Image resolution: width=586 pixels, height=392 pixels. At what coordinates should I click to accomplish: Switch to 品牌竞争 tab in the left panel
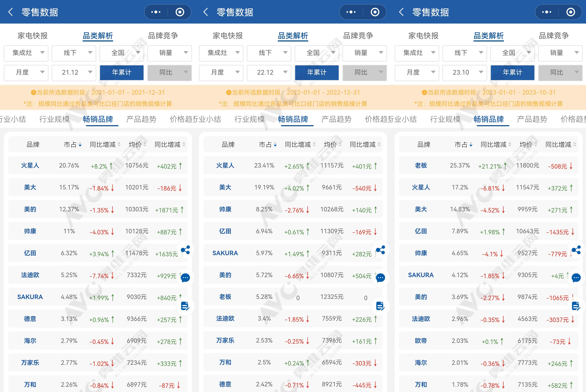click(163, 36)
